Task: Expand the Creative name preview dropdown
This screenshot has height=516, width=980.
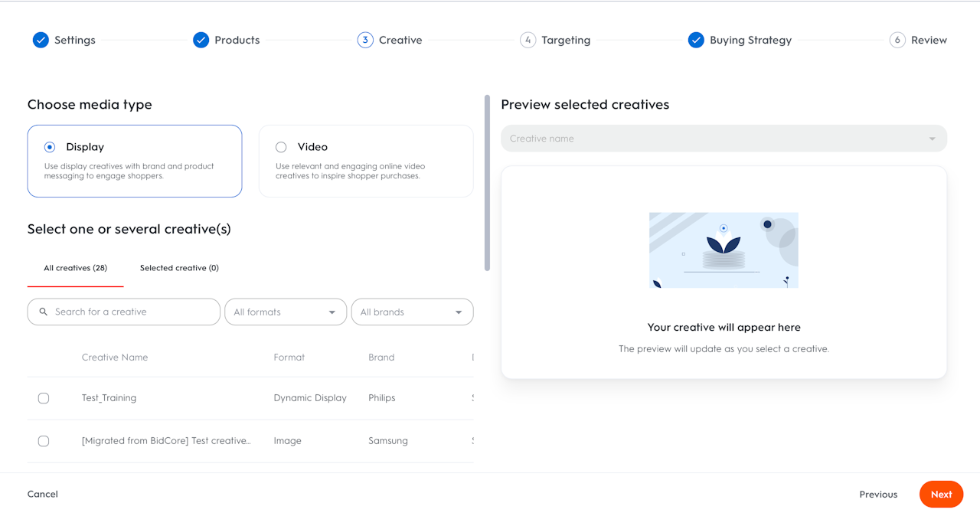Action: point(724,139)
